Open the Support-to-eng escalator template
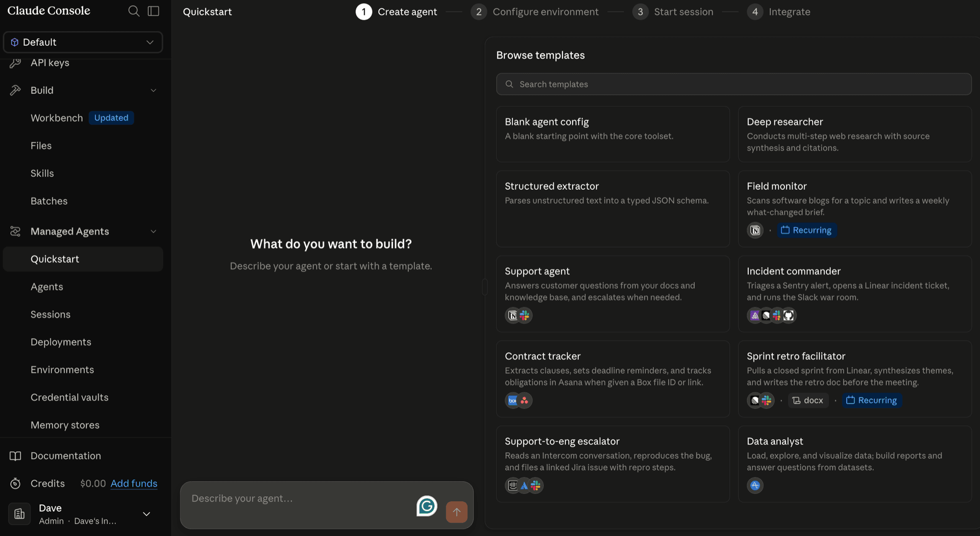The image size is (980, 536). (612, 464)
